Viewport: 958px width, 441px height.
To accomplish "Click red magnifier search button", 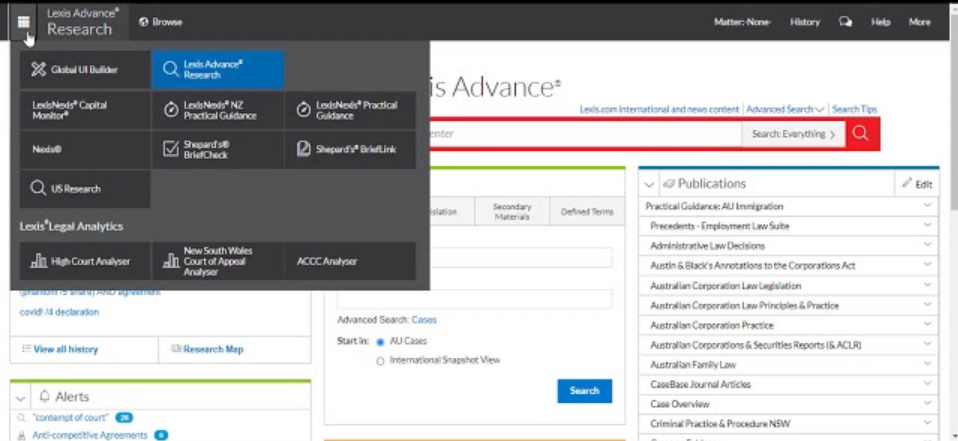I will coord(862,134).
